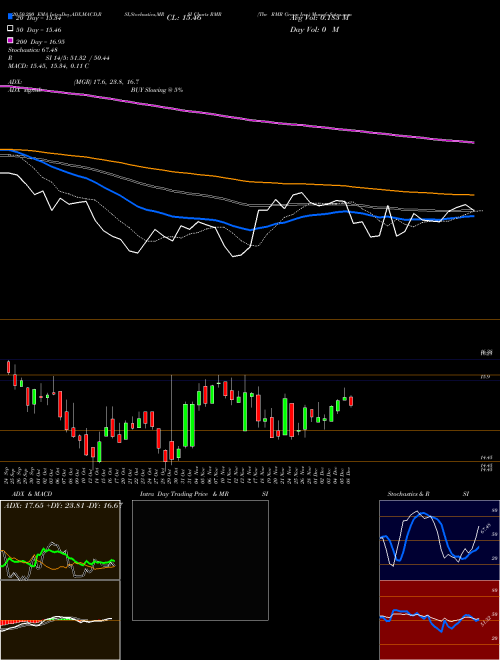Click the blue-background Stochastics chart
500x660 pixels.
click(x=439, y=540)
